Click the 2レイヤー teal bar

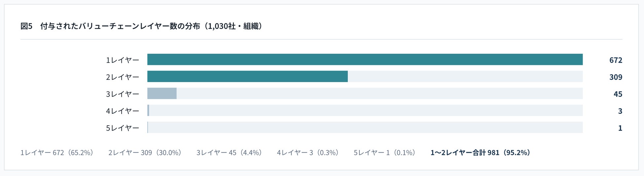click(x=247, y=76)
